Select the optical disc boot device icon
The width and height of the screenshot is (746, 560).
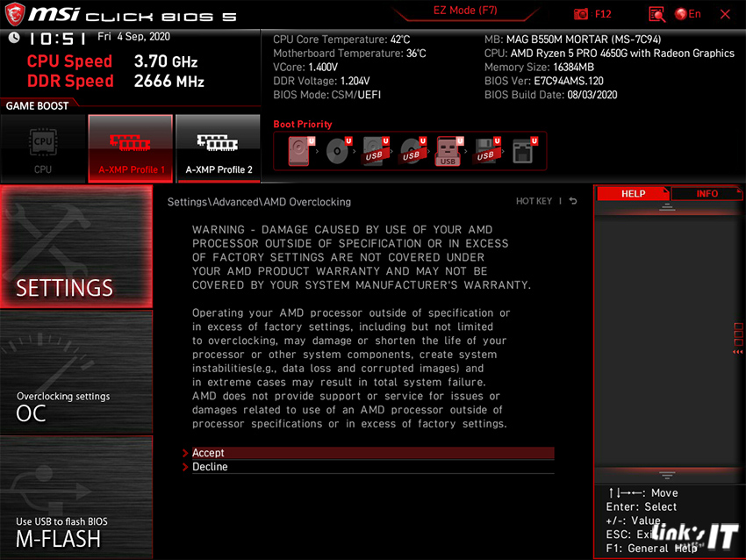[x=338, y=151]
